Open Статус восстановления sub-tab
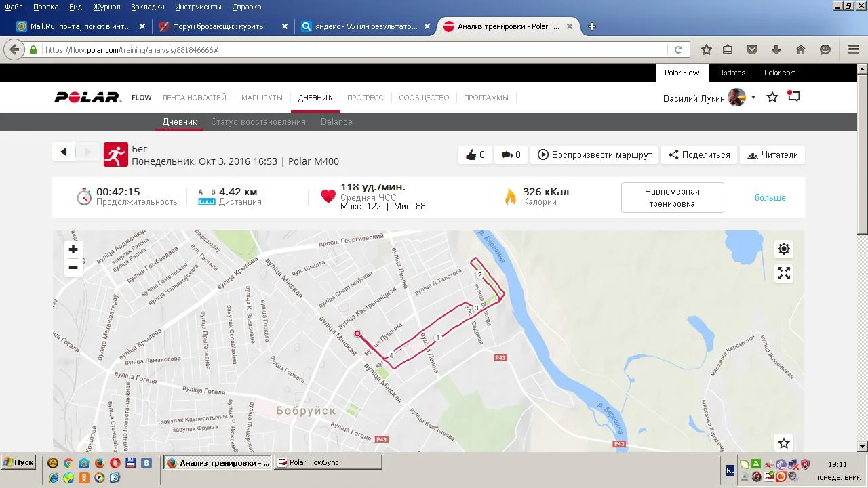Viewport: 868px width, 488px height. (x=258, y=122)
